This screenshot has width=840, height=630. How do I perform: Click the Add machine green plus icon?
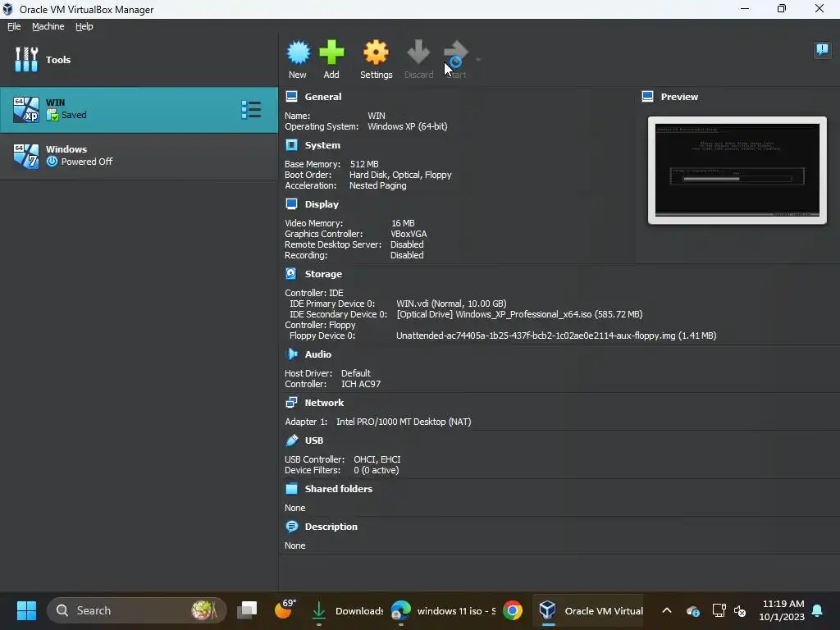click(x=331, y=52)
